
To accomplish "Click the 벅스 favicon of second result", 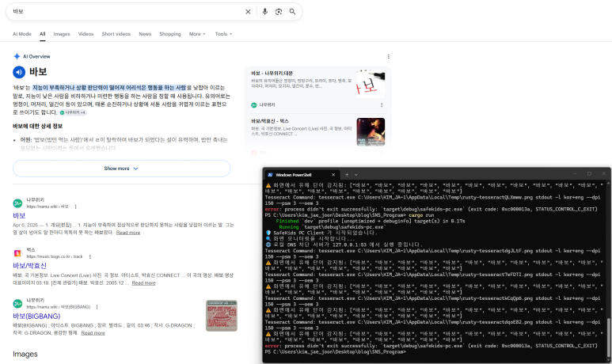I will pyautogui.click(x=17, y=253).
